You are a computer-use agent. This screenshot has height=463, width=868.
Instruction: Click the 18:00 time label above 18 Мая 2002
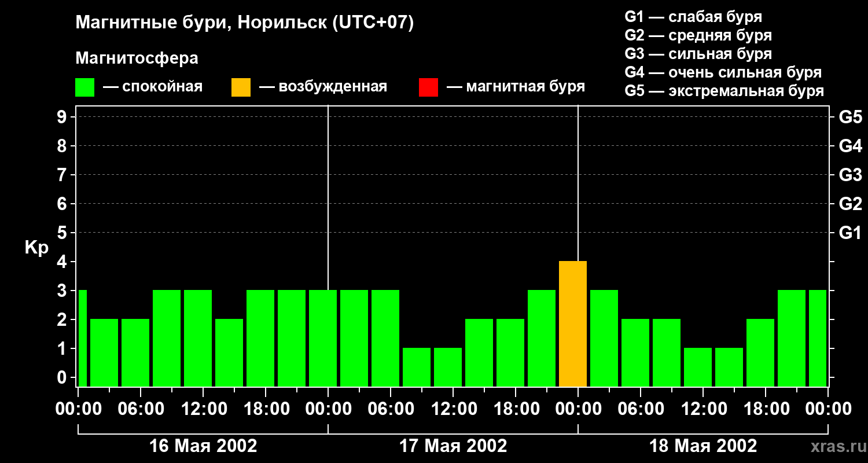766,409
